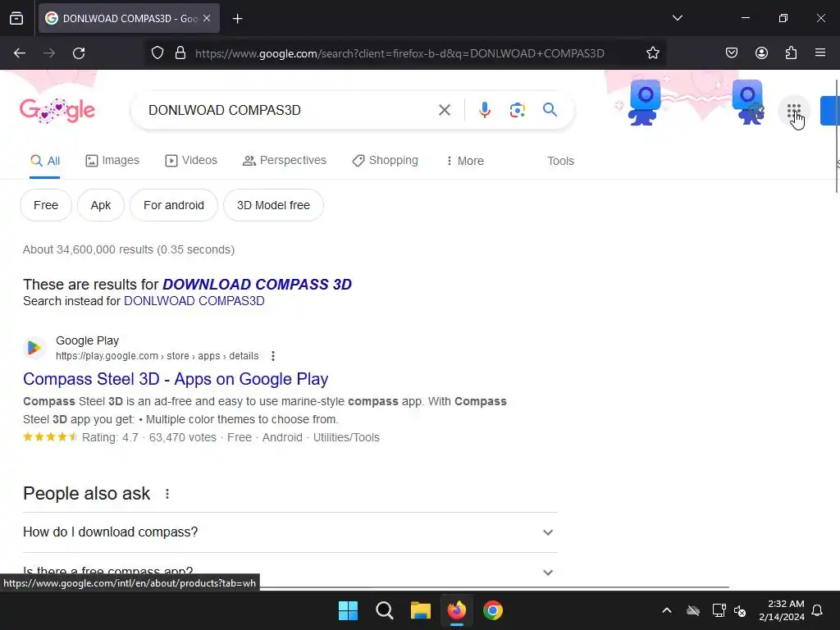Apply the For android chip

click(174, 205)
